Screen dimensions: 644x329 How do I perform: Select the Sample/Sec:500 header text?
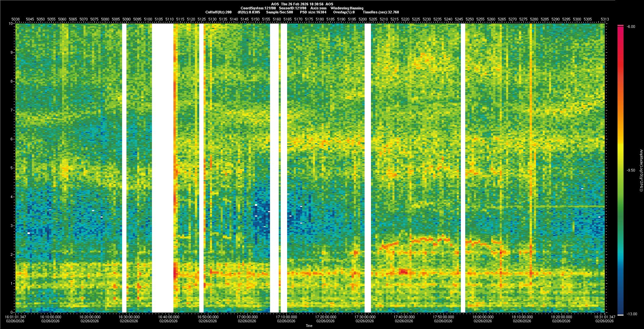coord(279,12)
